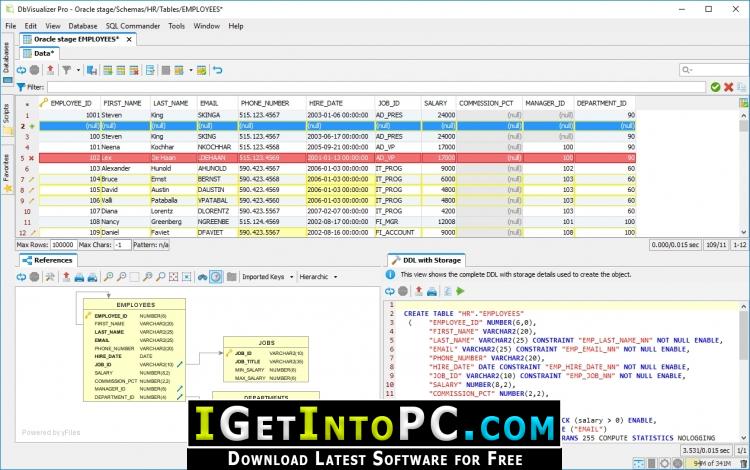Click cell with last name Kochhar
Viewport: 750px width, 470px height.
point(174,147)
